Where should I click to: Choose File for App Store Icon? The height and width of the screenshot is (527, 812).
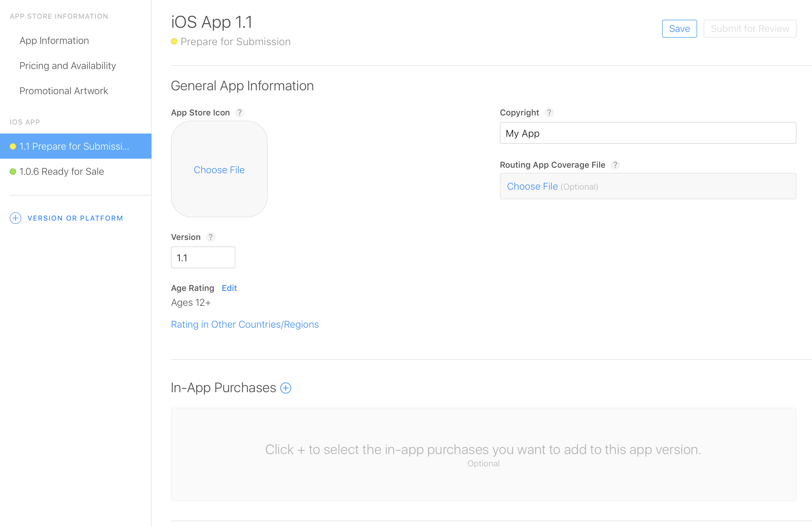pyautogui.click(x=219, y=170)
